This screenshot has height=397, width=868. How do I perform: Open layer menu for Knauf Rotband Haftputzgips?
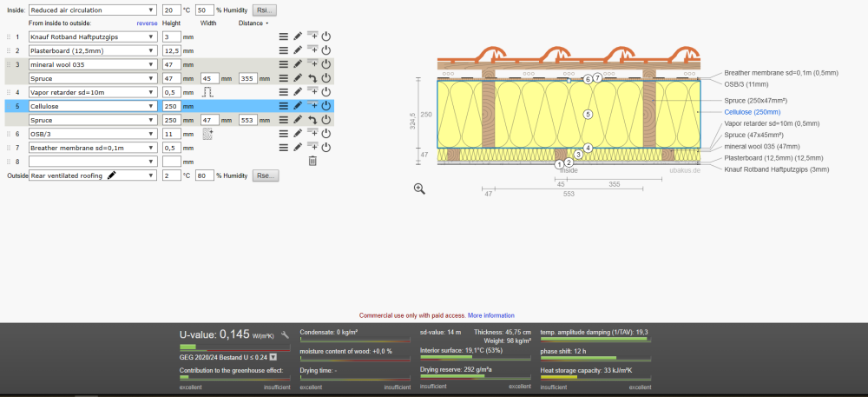click(x=283, y=37)
